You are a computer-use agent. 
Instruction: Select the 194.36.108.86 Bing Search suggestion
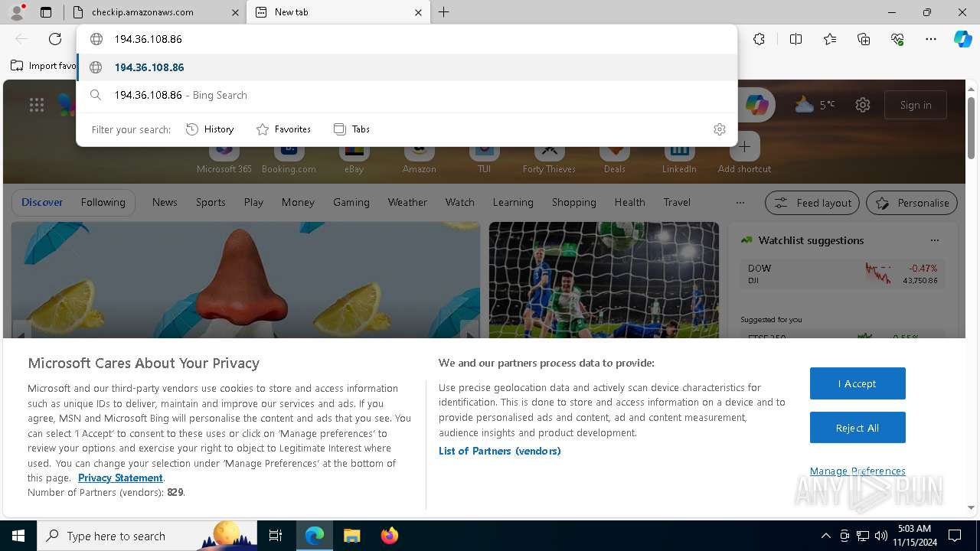(407, 95)
